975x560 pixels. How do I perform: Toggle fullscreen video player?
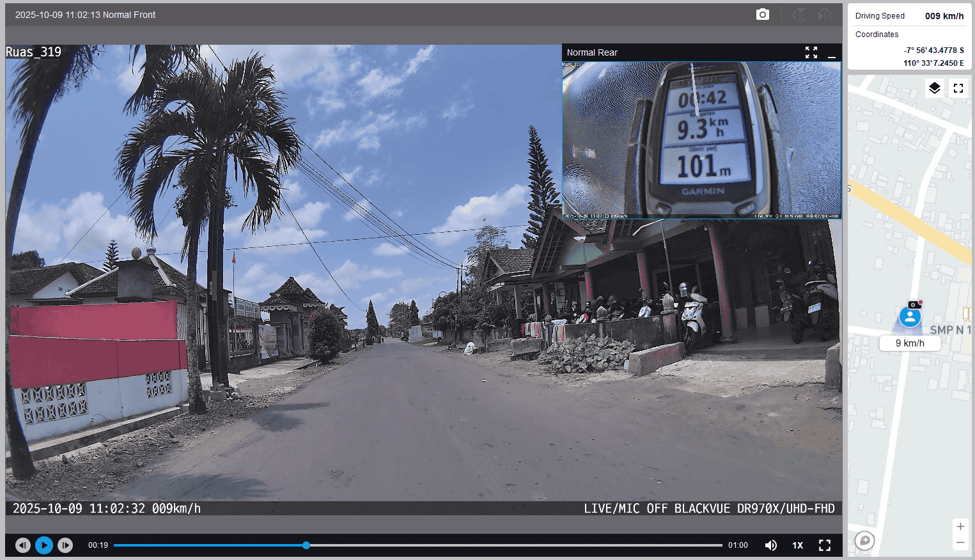(825, 545)
